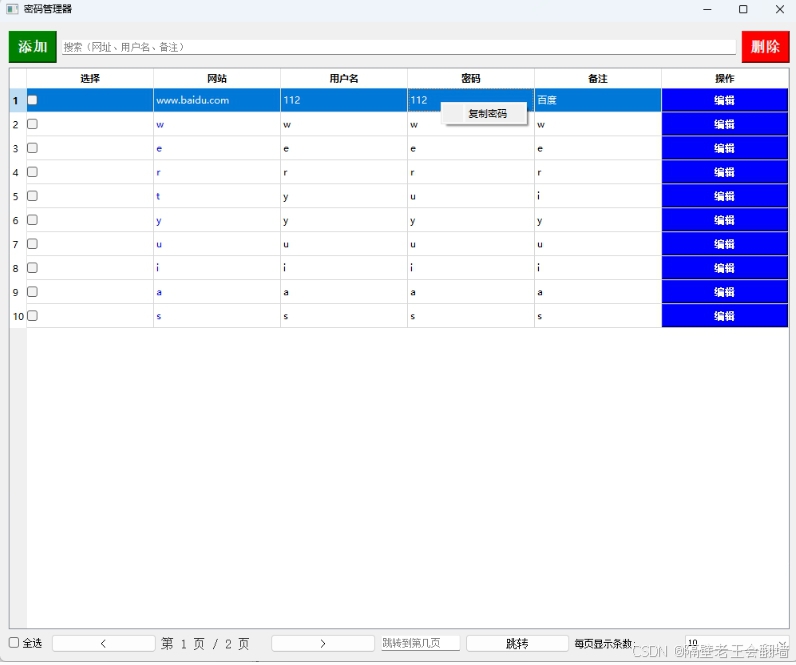The width and height of the screenshot is (796, 665).
Task: Open the website link 'w' in row 2
Action: click(x=160, y=124)
